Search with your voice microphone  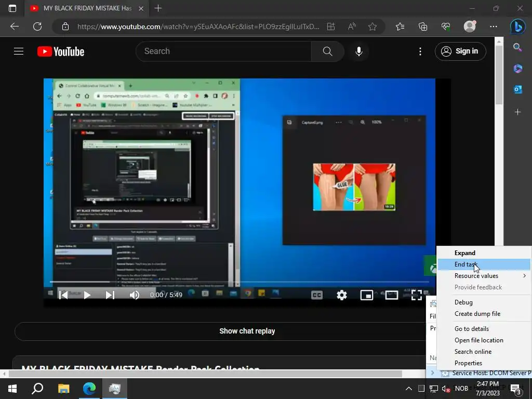point(358,51)
